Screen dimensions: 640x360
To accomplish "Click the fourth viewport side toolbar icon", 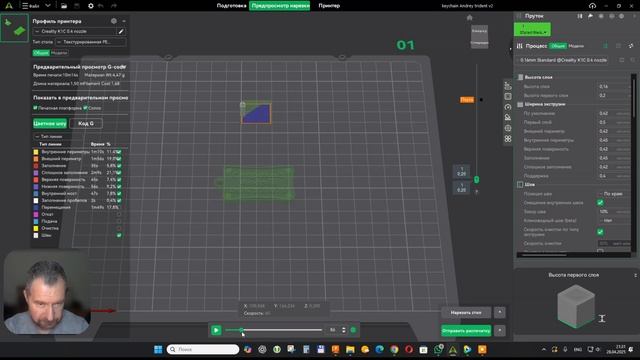I will 508,118.
